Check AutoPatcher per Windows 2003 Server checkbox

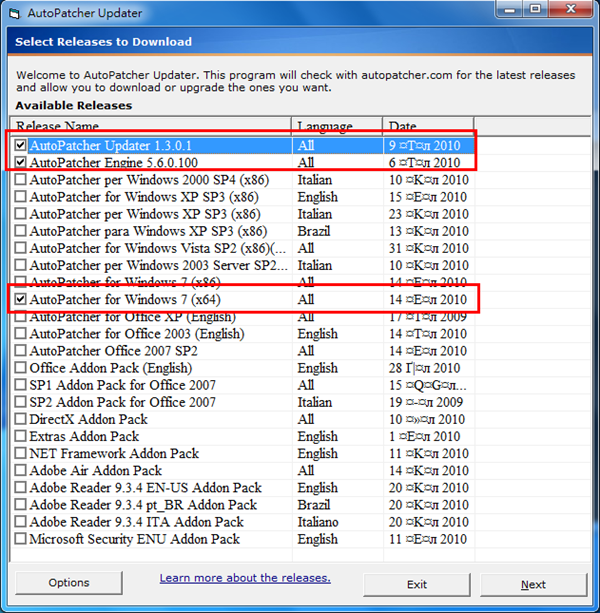point(20,265)
